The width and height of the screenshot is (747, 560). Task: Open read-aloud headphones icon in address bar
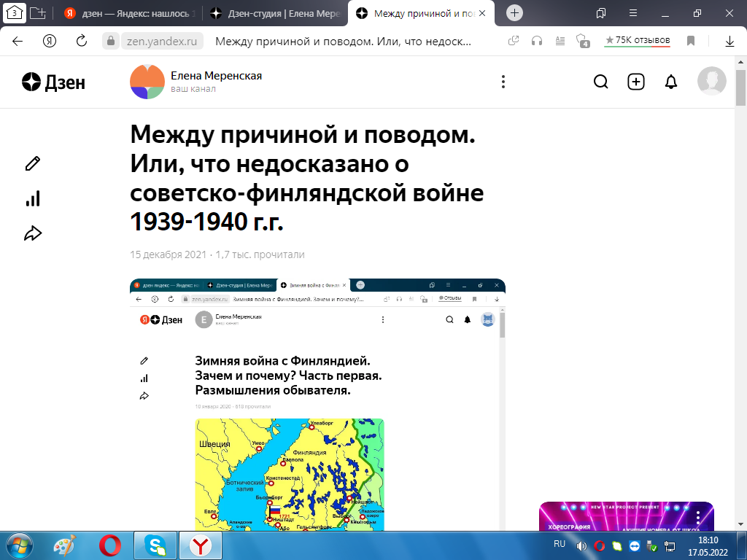(x=538, y=42)
